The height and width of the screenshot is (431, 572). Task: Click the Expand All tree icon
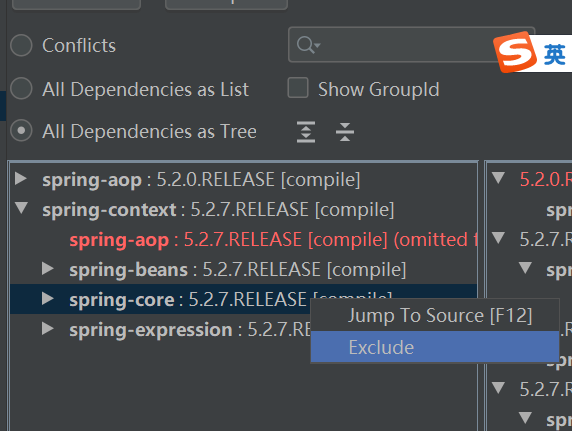[x=306, y=131]
